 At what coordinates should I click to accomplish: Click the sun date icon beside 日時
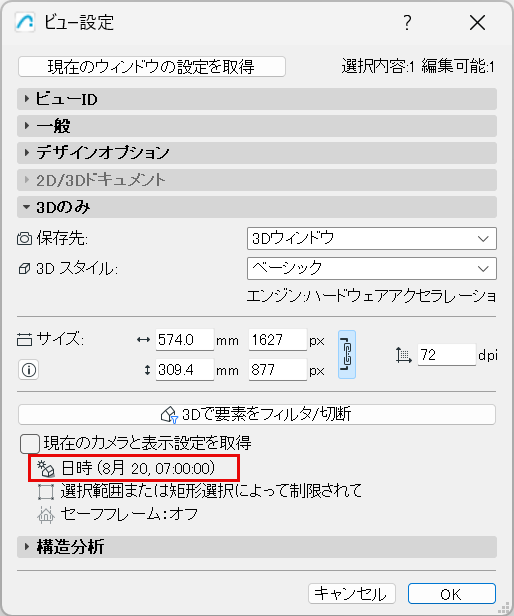click(x=46, y=468)
